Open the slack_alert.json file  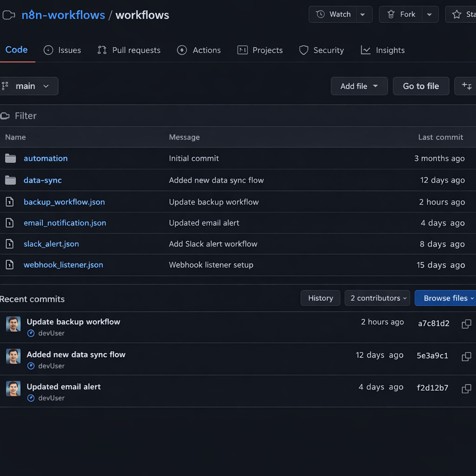(51, 244)
